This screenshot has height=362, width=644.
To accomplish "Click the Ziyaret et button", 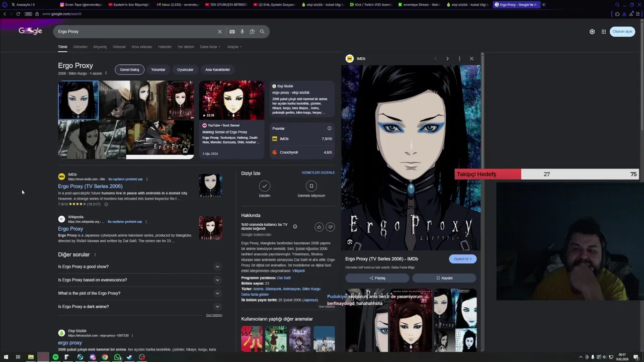I will point(462,259).
